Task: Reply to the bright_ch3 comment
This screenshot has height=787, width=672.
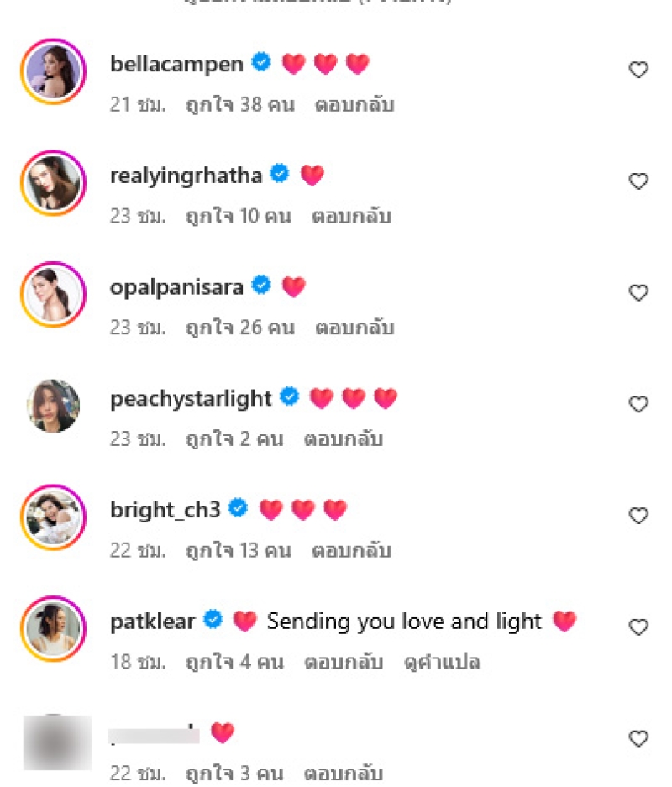Action: coord(351,551)
